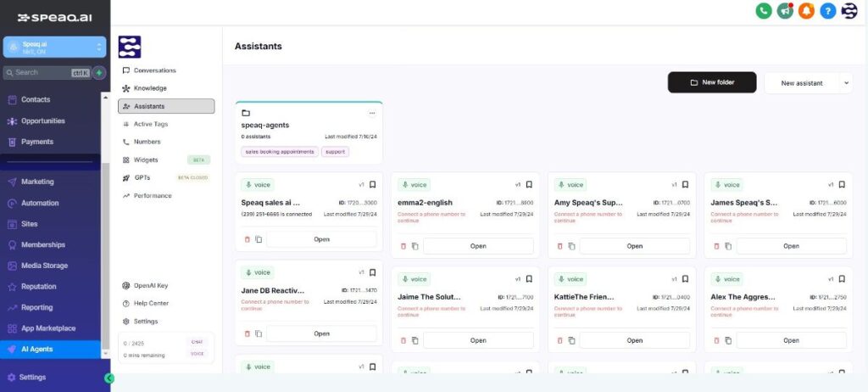Viewport: 868px width, 392px height.
Task: Duplicate the Speaq sales ai assistant
Action: [259, 239]
